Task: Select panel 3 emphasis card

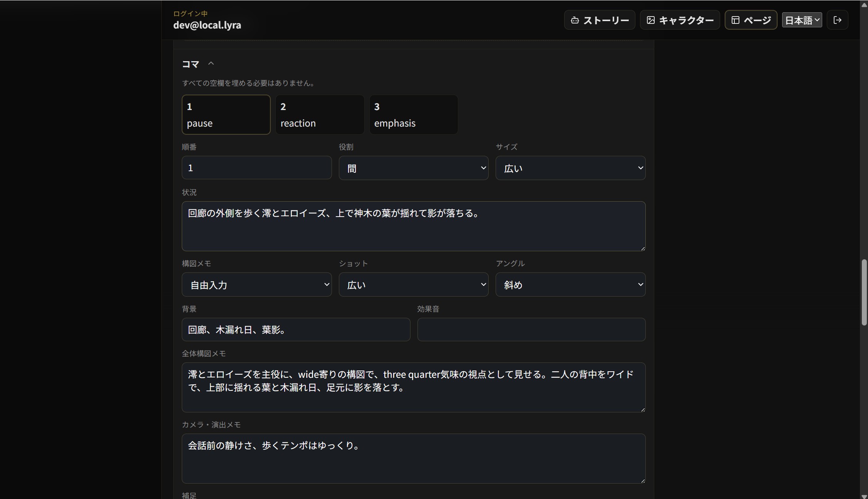Action: [414, 115]
